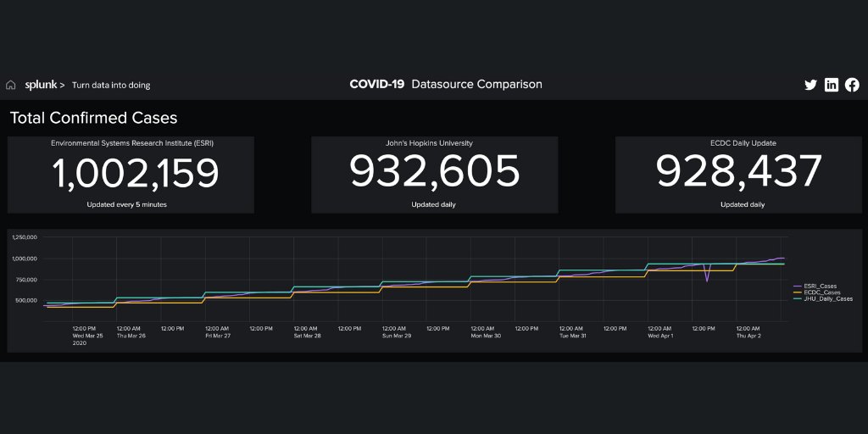Image resolution: width=868 pixels, height=434 pixels.
Task: Open the LinkedIn share icon
Action: pos(832,85)
